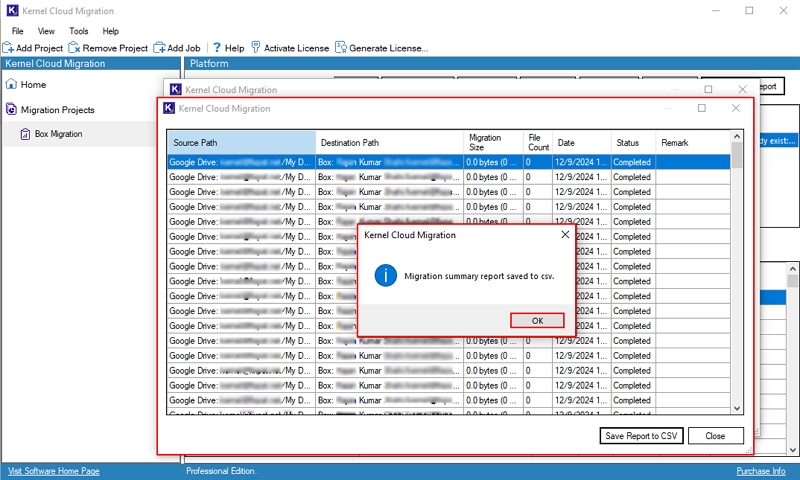
Task: Click the Close button in report window
Action: (x=715, y=436)
